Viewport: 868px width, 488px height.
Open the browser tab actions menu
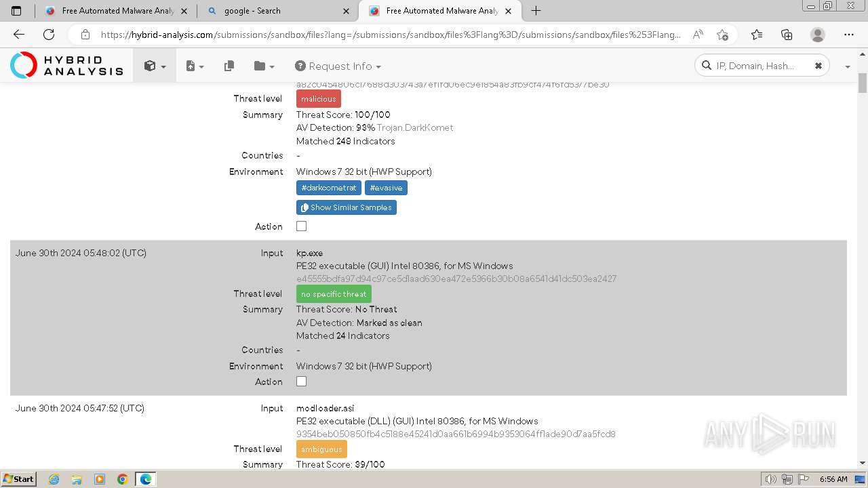(x=16, y=11)
